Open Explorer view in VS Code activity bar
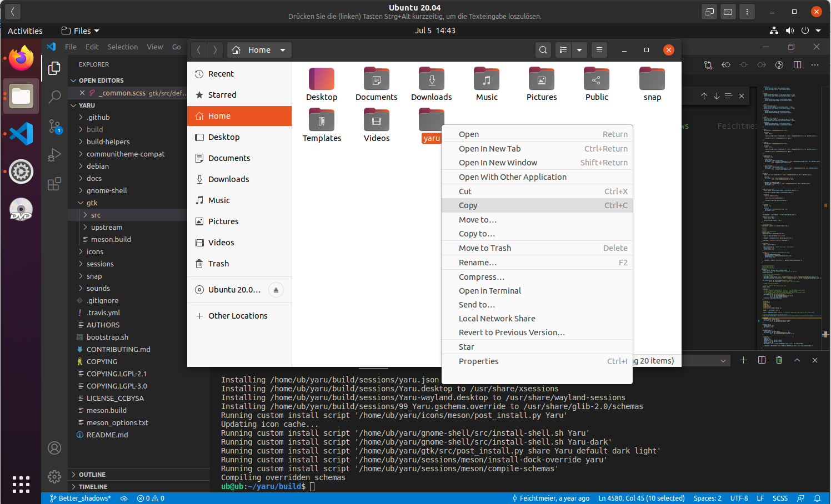 [x=54, y=68]
